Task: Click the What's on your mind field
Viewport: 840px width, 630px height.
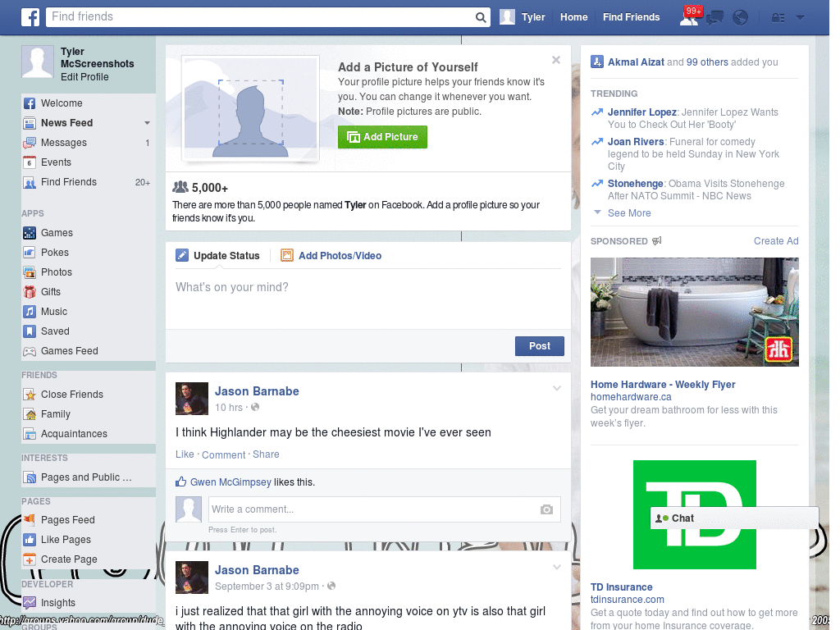Action: [368, 297]
